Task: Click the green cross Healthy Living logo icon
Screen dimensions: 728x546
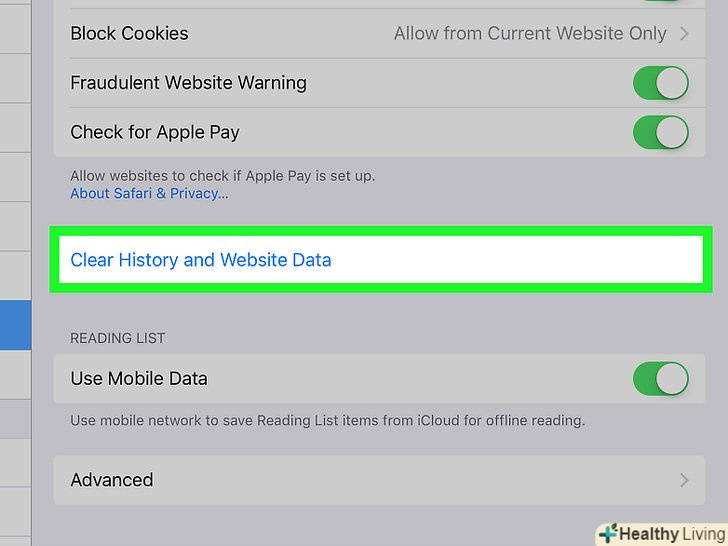Action: point(607,534)
